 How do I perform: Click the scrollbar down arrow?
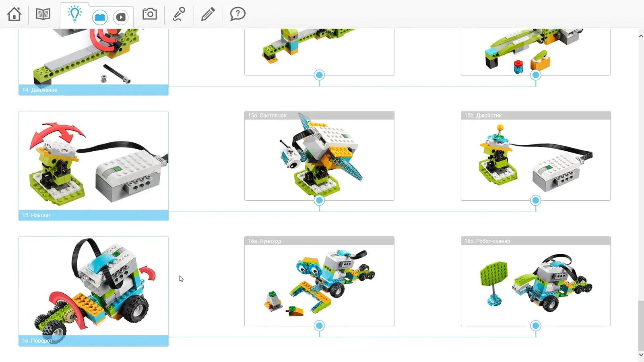641,355
